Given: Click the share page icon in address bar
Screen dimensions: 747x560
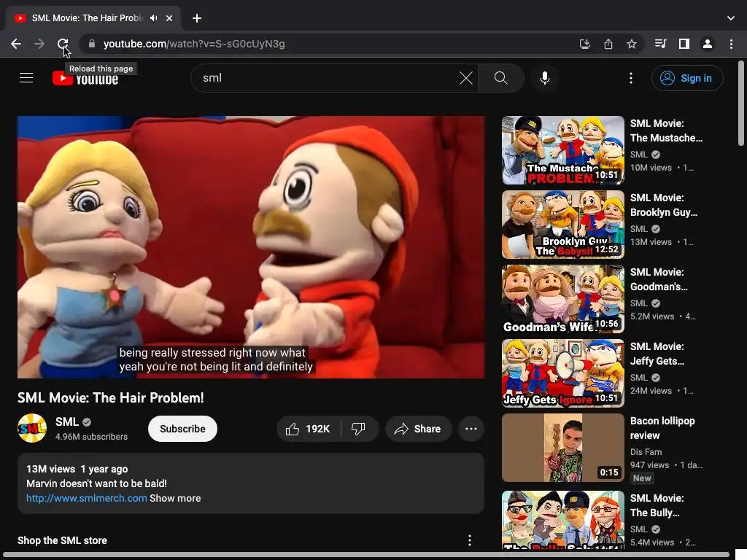Looking at the screenshot, I should [608, 44].
